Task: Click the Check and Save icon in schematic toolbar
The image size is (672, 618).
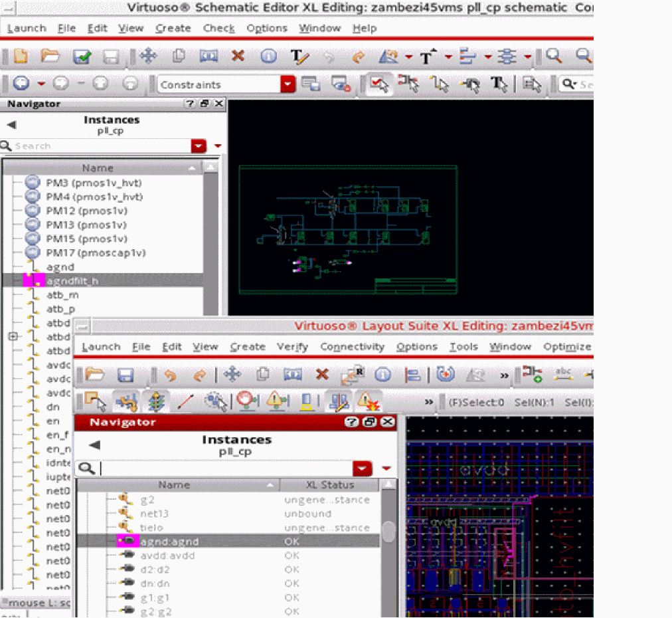Action: [82, 56]
